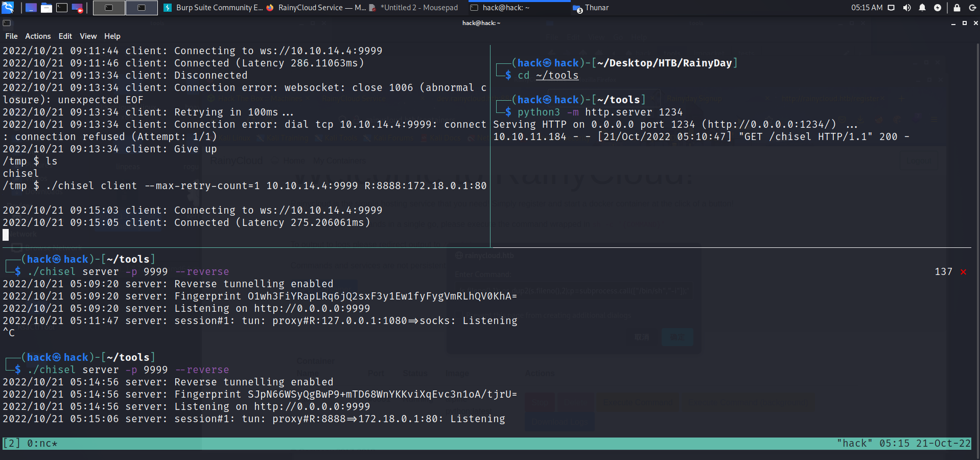
Task: Maximize the hack@hack terminal window
Action: point(965,23)
